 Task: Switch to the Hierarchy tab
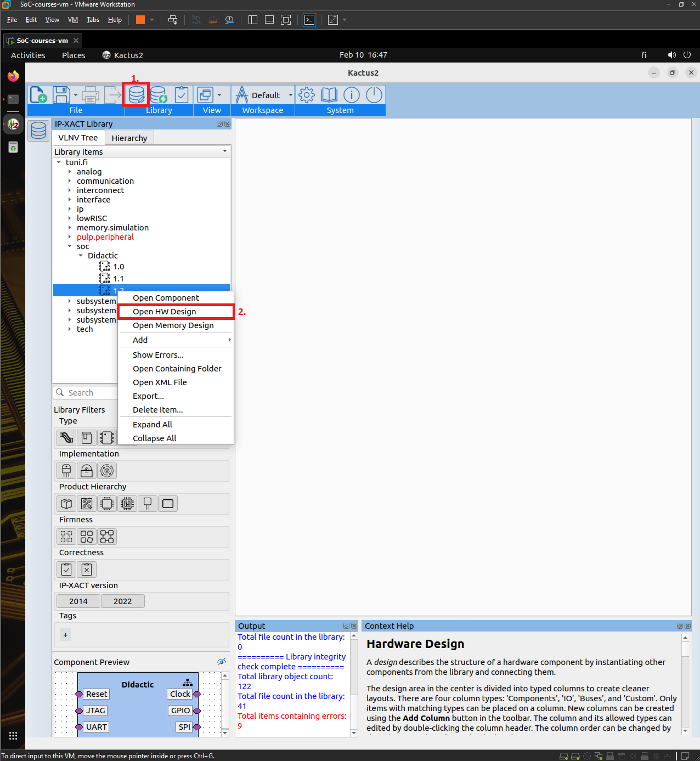tap(129, 138)
